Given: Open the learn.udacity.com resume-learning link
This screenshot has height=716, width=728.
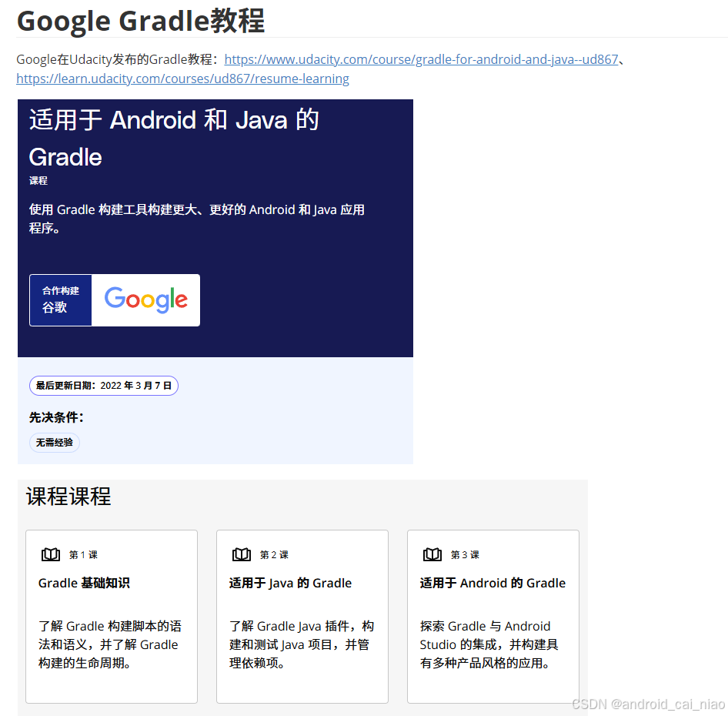Looking at the screenshot, I should coord(182,79).
